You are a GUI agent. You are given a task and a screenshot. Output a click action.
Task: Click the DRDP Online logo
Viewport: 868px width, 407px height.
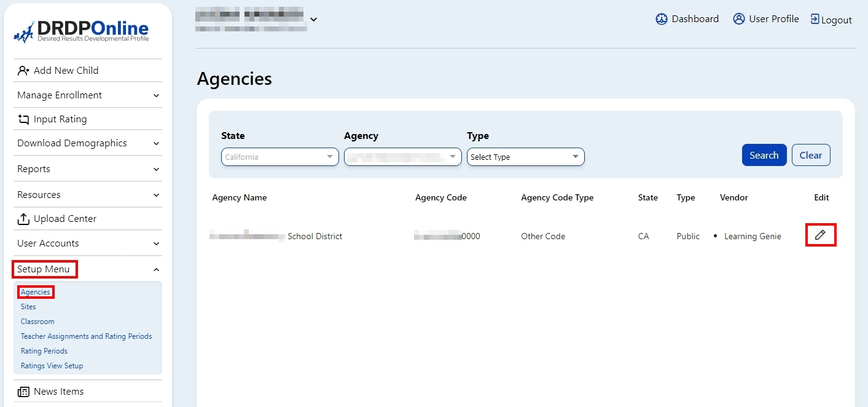point(81,31)
